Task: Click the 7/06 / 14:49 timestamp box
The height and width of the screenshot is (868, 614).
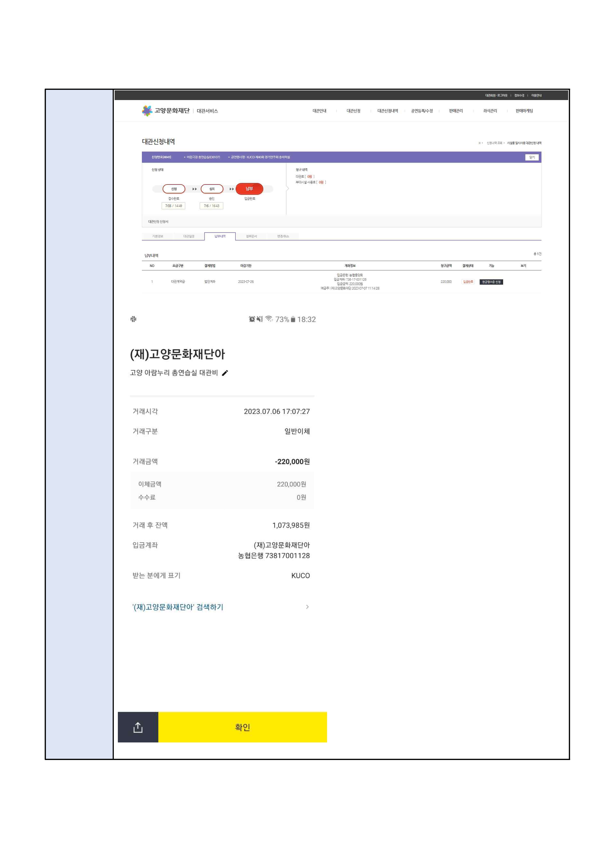Action: click(x=173, y=206)
